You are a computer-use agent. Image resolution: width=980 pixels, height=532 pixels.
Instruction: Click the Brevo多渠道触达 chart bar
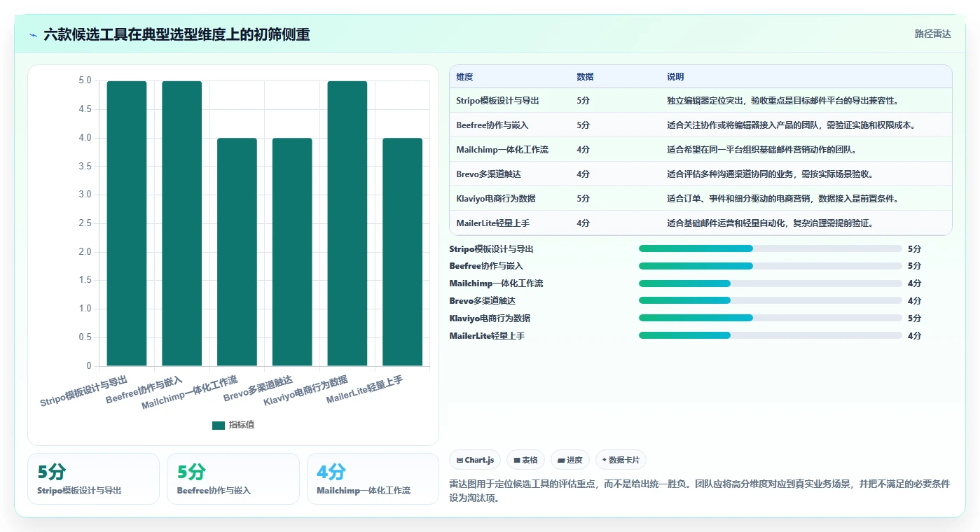click(x=292, y=252)
